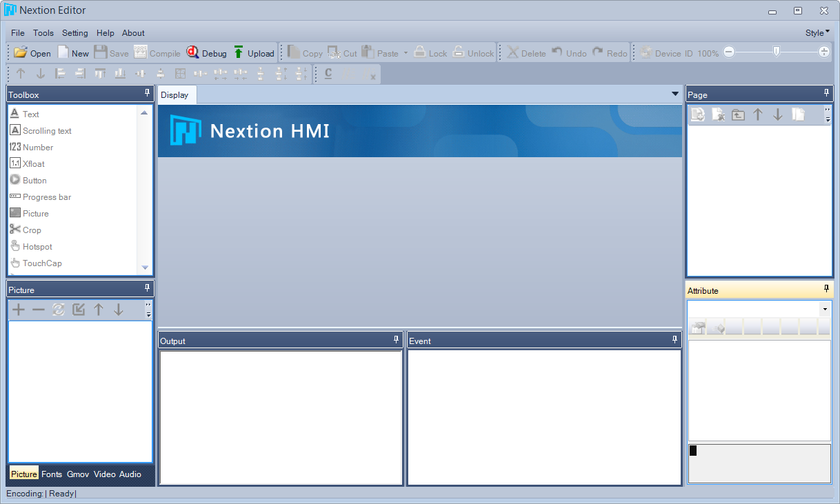The height and width of the screenshot is (504, 840).
Task: Click the Undo toolbar button
Action: [x=569, y=53]
